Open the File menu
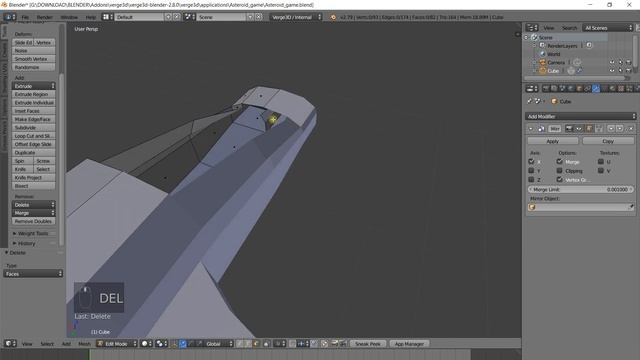This screenshot has width=640, height=360. (25, 17)
